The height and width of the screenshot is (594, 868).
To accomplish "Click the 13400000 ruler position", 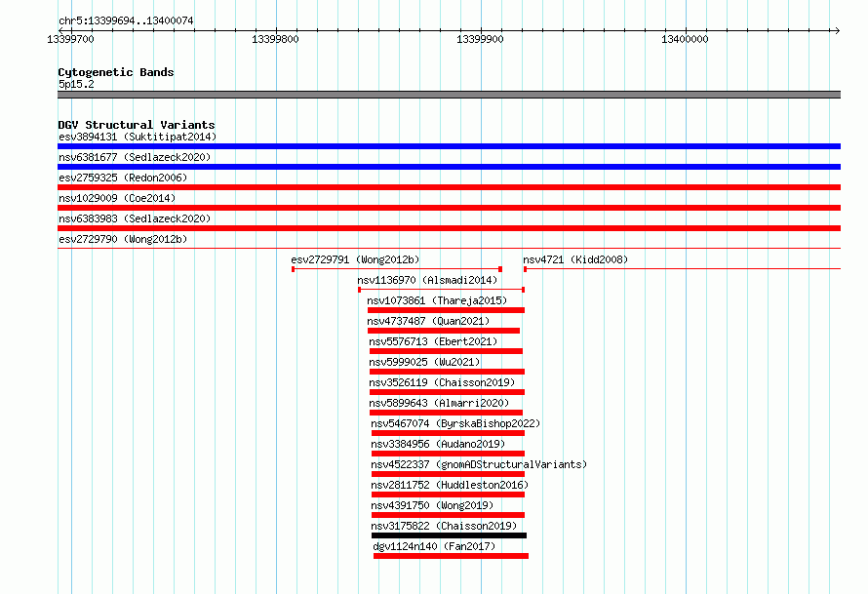I will 685,39.
